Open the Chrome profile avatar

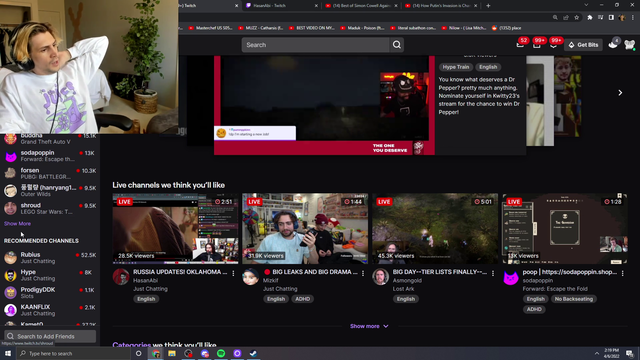(622, 18)
